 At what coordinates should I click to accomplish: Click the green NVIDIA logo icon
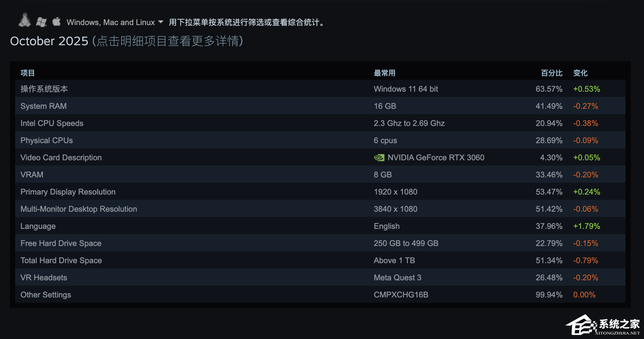(x=379, y=157)
